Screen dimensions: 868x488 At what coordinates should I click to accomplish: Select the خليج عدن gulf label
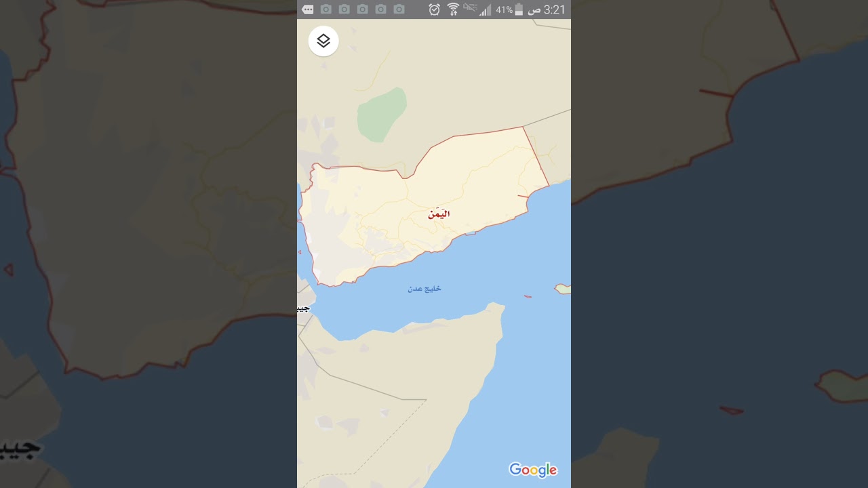click(x=425, y=289)
